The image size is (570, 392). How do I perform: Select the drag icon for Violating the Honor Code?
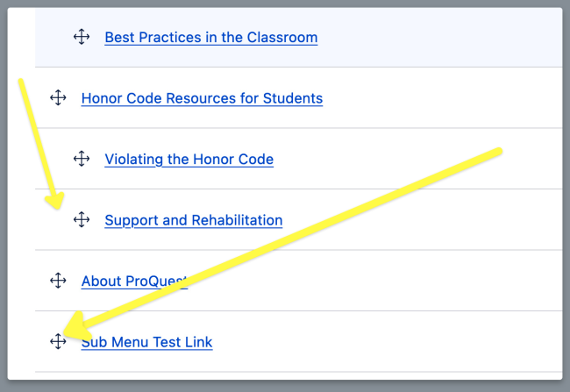pyautogui.click(x=82, y=159)
